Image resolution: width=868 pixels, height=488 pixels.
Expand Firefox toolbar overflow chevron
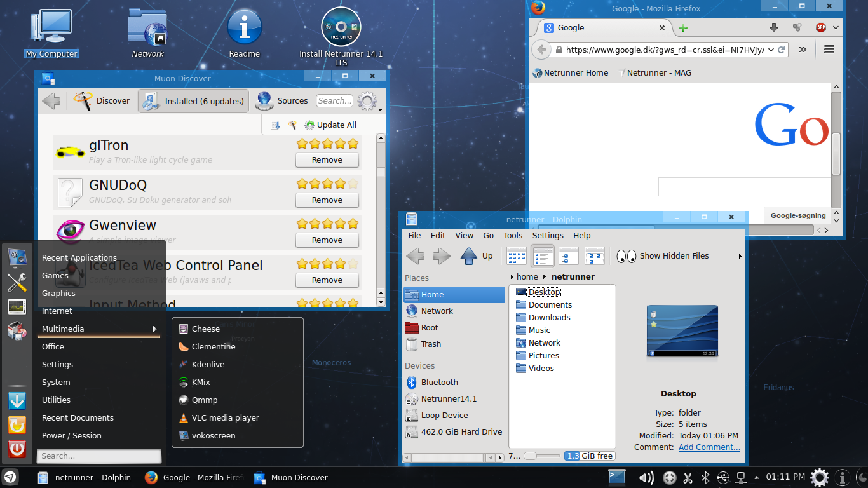[x=803, y=50]
